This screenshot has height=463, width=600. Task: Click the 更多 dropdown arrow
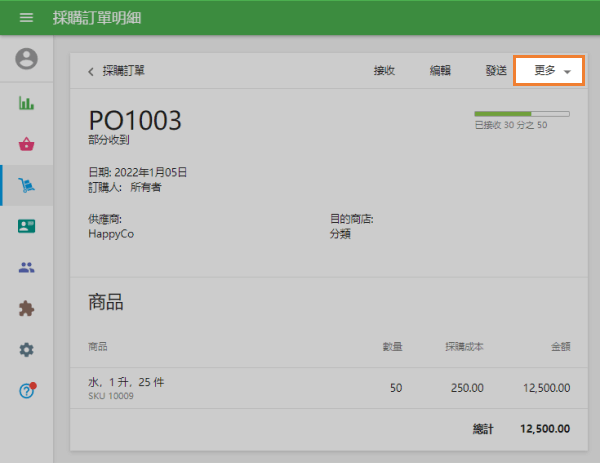click(x=568, y=72)
